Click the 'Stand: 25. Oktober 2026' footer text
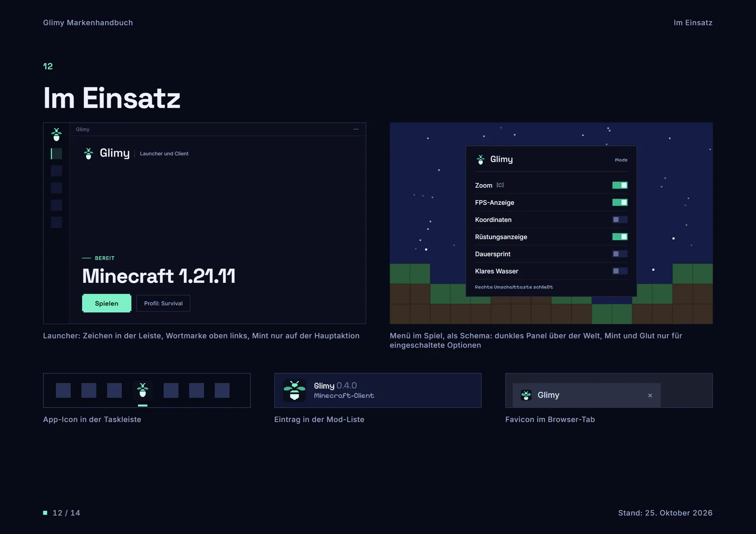 tap(665, 513)
